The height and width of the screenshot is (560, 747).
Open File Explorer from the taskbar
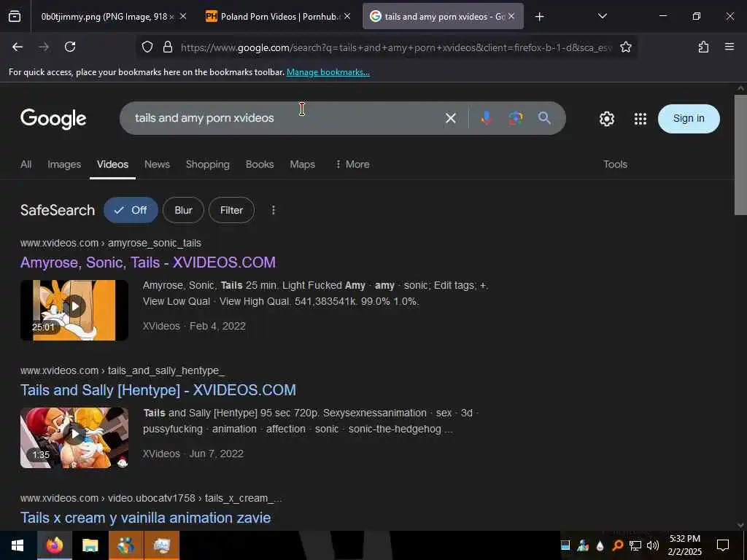pyautogui.click(x=90, y=545)
